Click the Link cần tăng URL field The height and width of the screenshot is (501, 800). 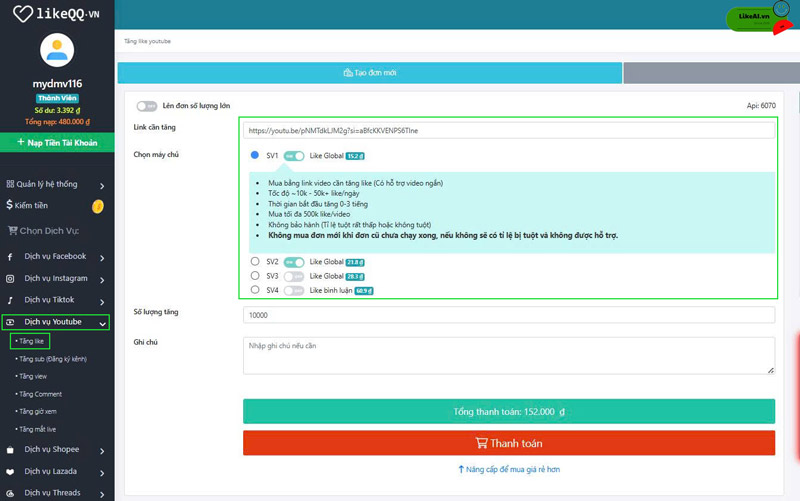click(x=509, y=131)
